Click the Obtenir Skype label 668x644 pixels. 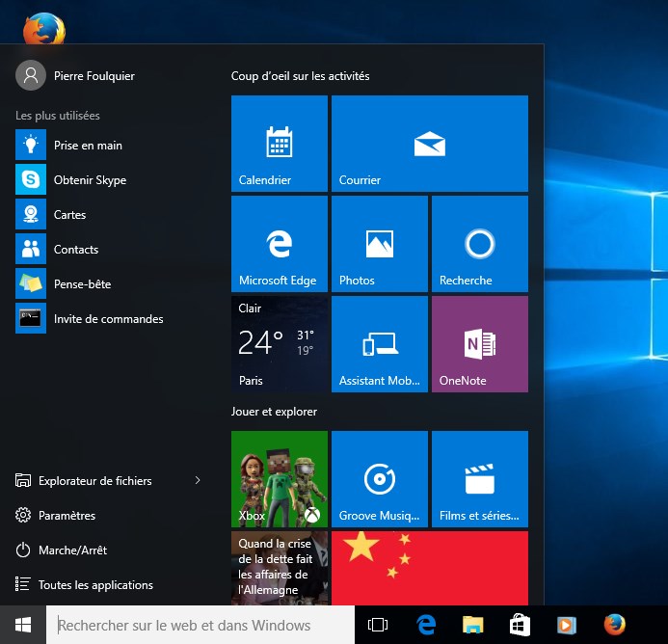(x=90, y=180)
